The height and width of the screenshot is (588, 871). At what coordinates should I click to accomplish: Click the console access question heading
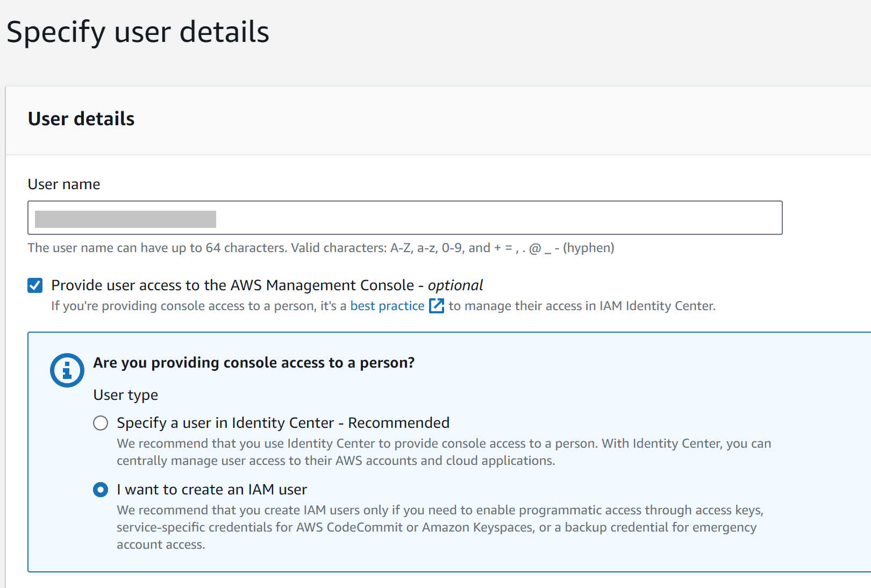click(254, 362)
